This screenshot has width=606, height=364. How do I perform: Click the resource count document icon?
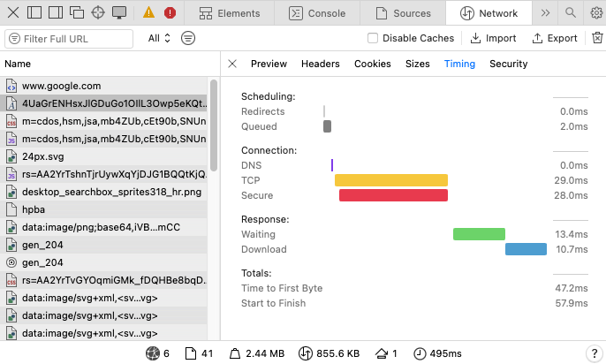(191, 353)
